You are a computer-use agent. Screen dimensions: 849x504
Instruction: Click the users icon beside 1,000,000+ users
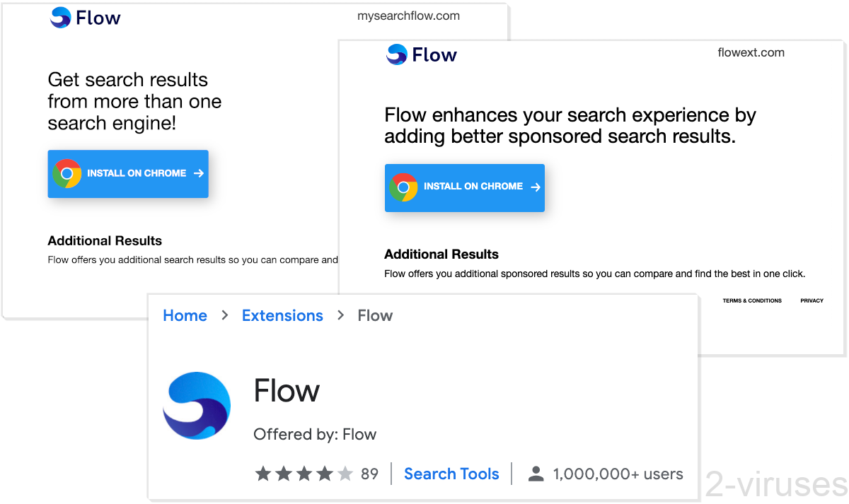[x=536, y=474]
